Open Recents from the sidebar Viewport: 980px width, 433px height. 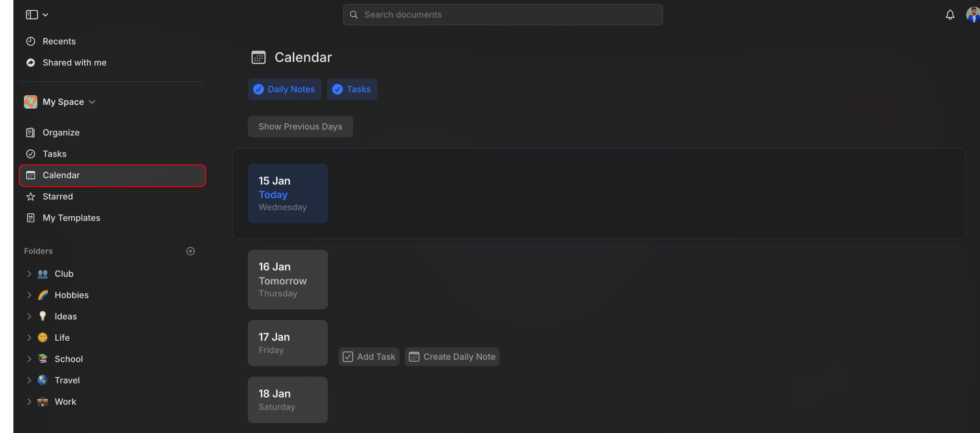click(x=58, y=41)
